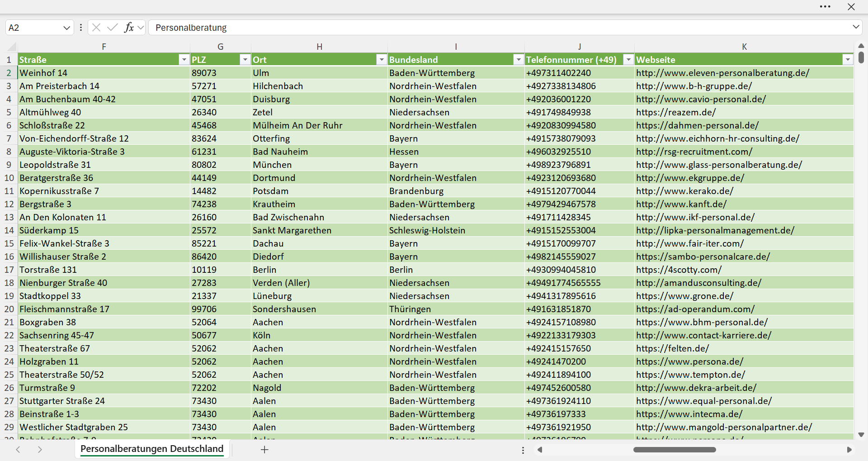
Task: Select the cell Sankt Margarethen
Action: point(319,230)
